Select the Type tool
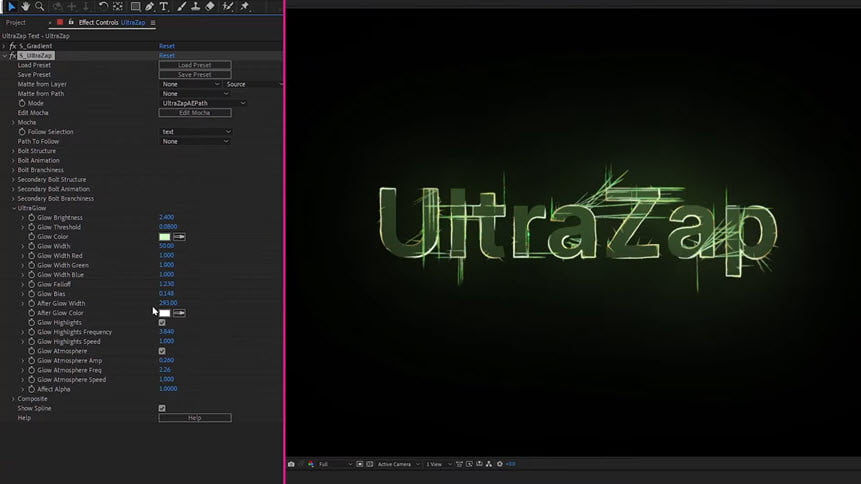This screenshot has width=861, height=484. pyautogui.click(x=164, y=6)
